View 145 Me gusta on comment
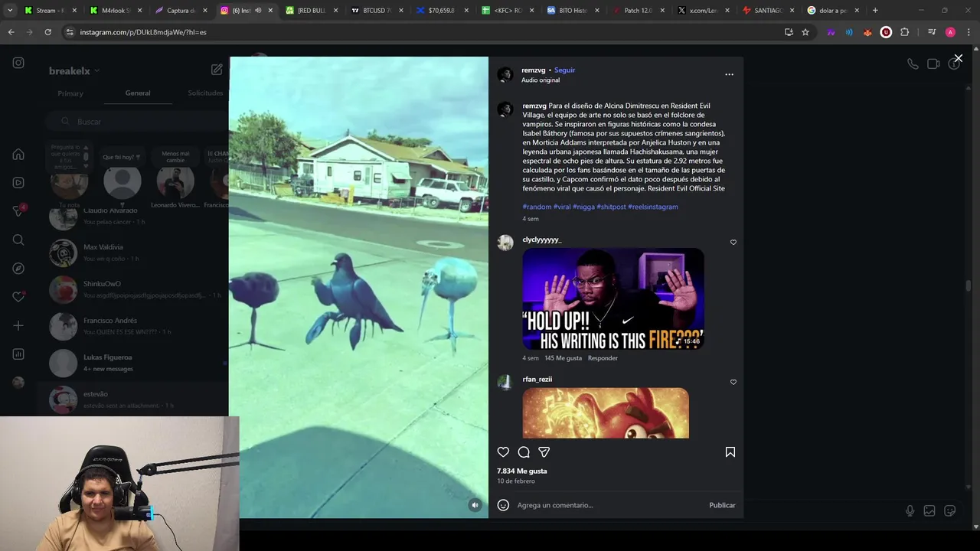Image resolution: width=980 pixels, height=551 pixels. (x=563, y=358)
